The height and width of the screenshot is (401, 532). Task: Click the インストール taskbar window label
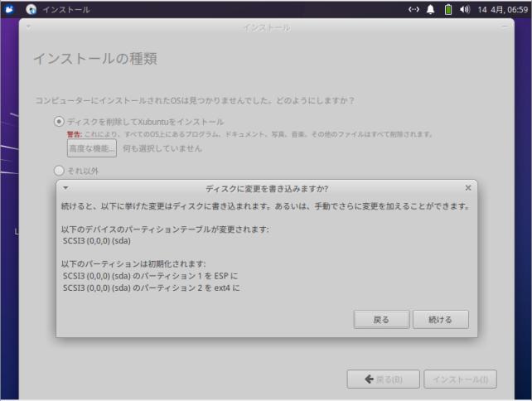[x=66, y=9]
